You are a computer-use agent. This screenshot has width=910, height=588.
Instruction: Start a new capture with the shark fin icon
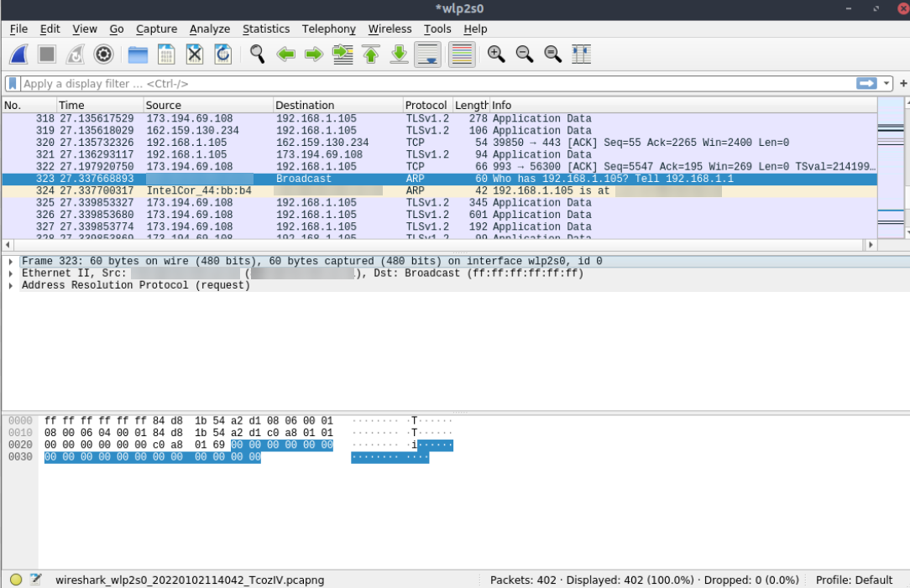(x=19, y=55)
